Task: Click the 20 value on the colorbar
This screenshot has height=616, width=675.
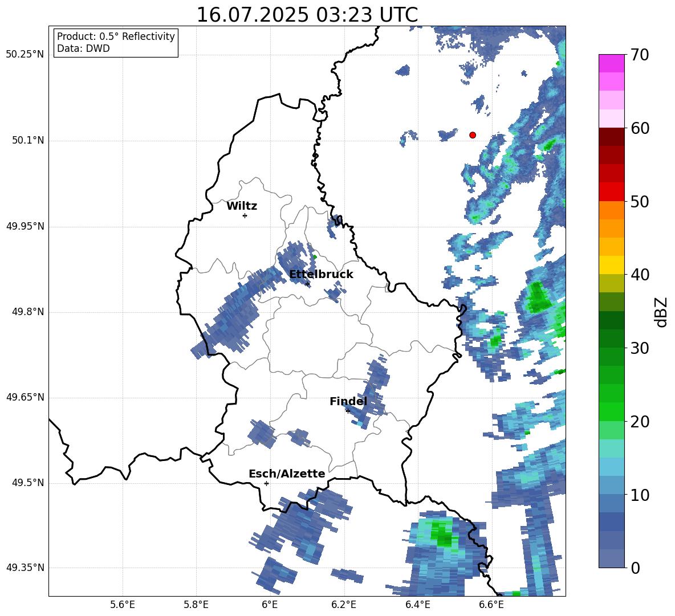Action: point(640,422)
